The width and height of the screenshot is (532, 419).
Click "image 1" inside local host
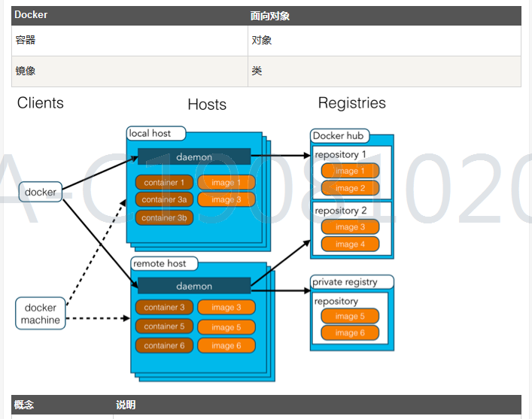click(226, 183)
